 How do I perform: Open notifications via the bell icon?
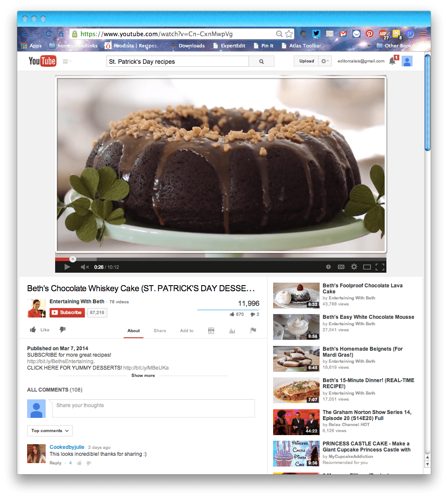tap(392, 61)
